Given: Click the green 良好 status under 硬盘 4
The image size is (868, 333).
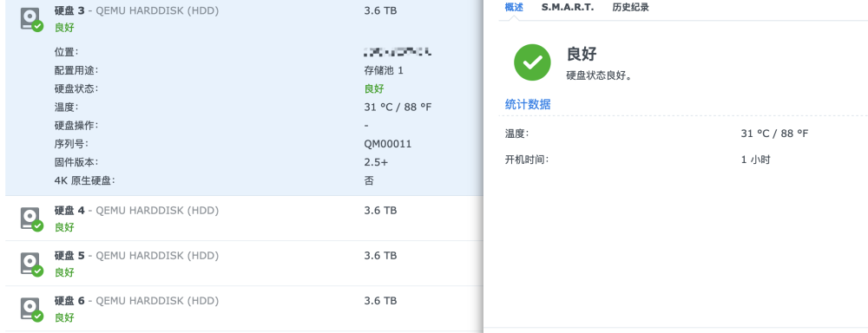Looking at the screenshot, I should (x=64, y=227).
